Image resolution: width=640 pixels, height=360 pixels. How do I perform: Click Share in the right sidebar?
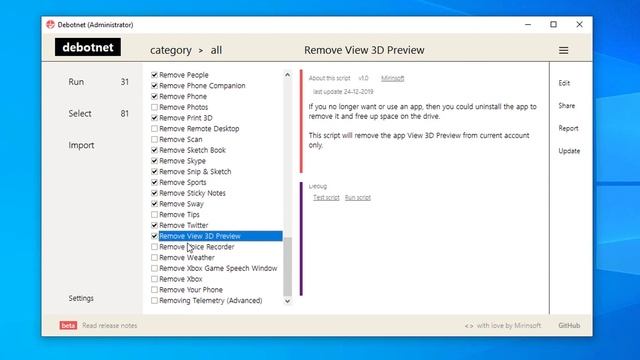point(567,106)
